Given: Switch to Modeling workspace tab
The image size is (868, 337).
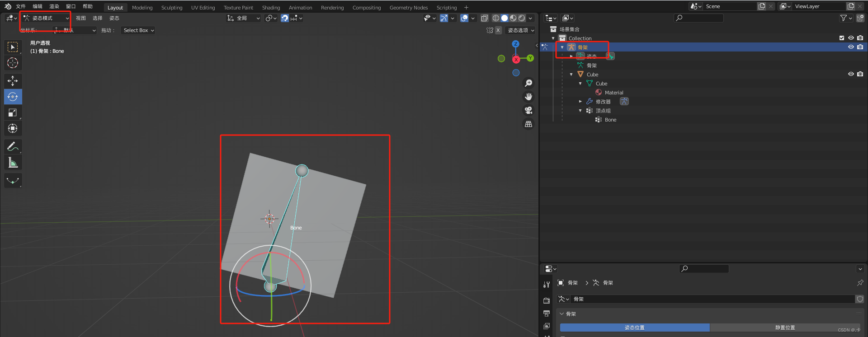Looking at the screenshot, I should 142,8.
